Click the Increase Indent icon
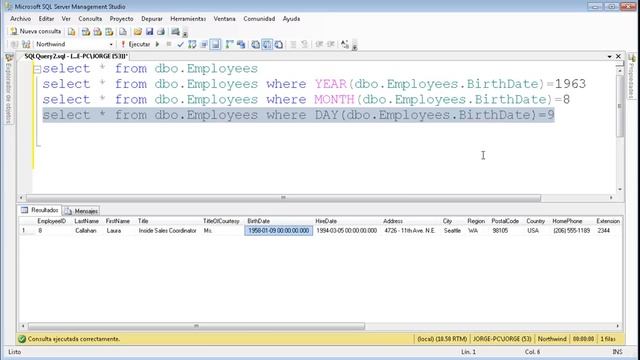 (x=331, y=44)
